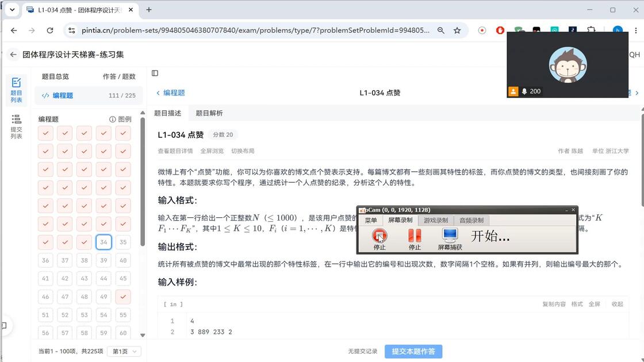The height and width of the screenshot is (362, 644).
Task: Switch to 音频录制 tab in oCam
Action: 471,221
